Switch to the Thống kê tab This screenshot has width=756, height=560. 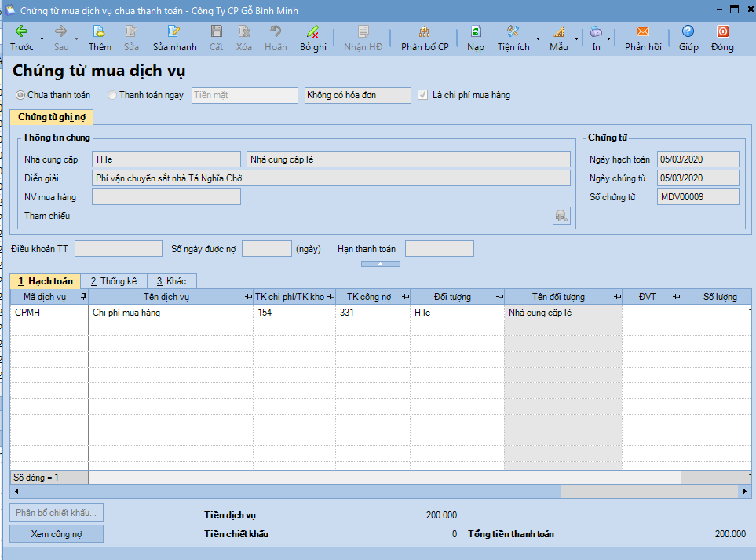point(114,280)
